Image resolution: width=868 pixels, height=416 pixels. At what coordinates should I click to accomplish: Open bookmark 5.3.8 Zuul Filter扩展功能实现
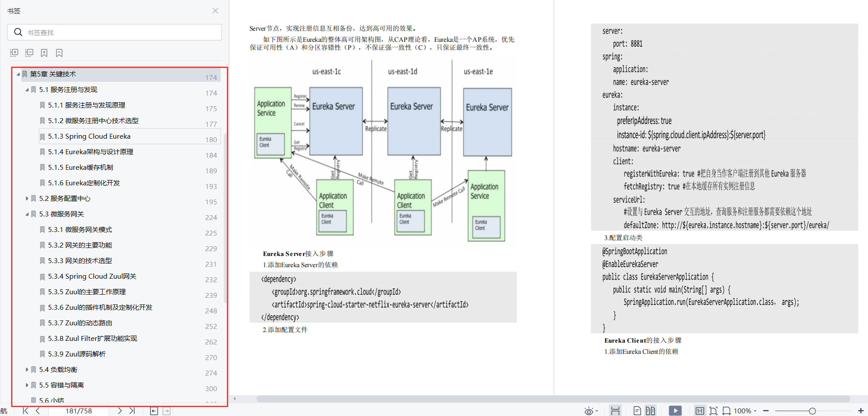pos(93,339)
